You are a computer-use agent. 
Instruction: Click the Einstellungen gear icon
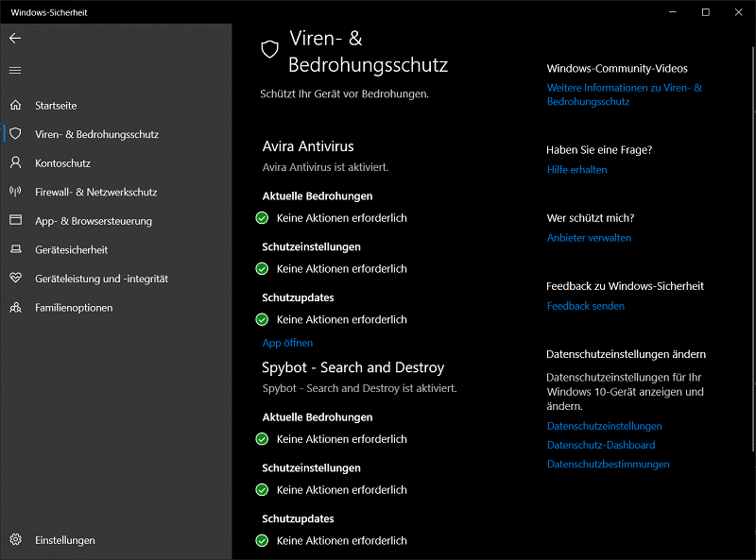click(x=15, y=539)
